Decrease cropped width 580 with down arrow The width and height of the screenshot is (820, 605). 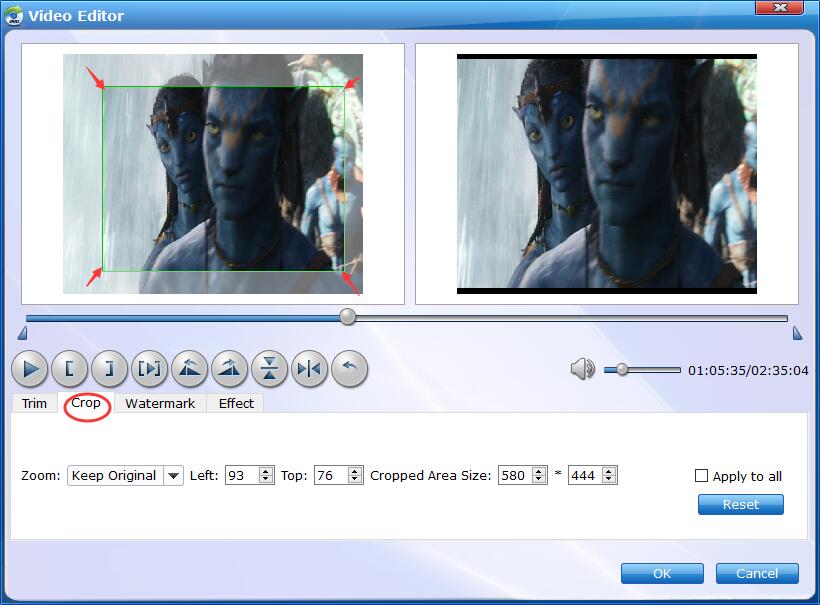539,480
